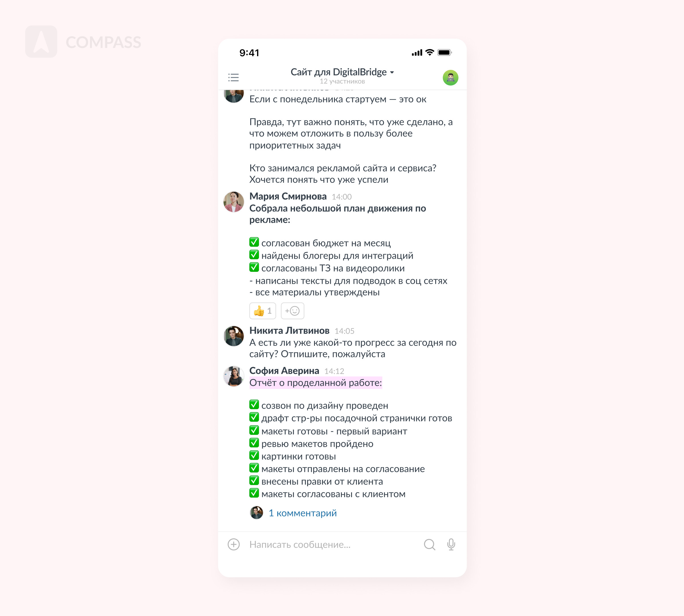
Task: Open the Compass logo icon
Action: [41, 42]
